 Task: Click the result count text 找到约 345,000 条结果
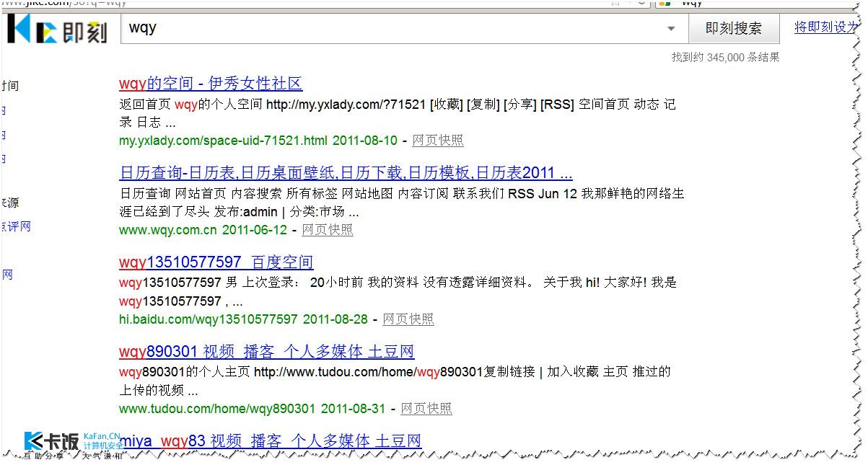coord(725,57)
